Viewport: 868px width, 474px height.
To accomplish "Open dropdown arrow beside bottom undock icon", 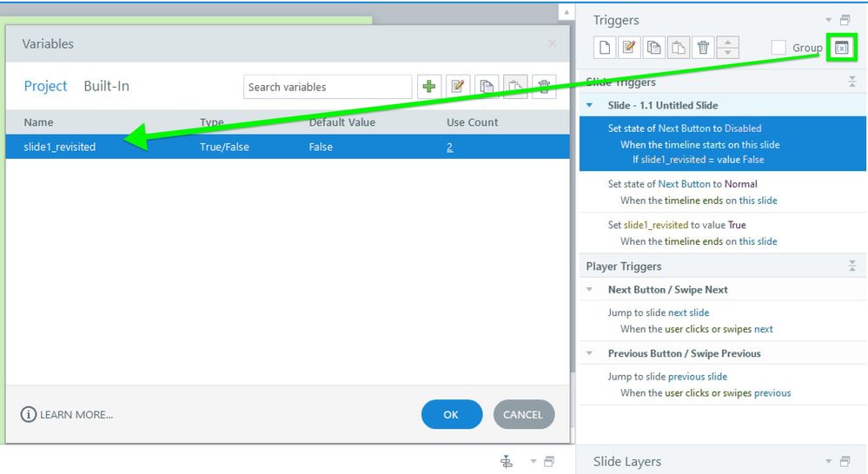I will click(x=533, y=461).
